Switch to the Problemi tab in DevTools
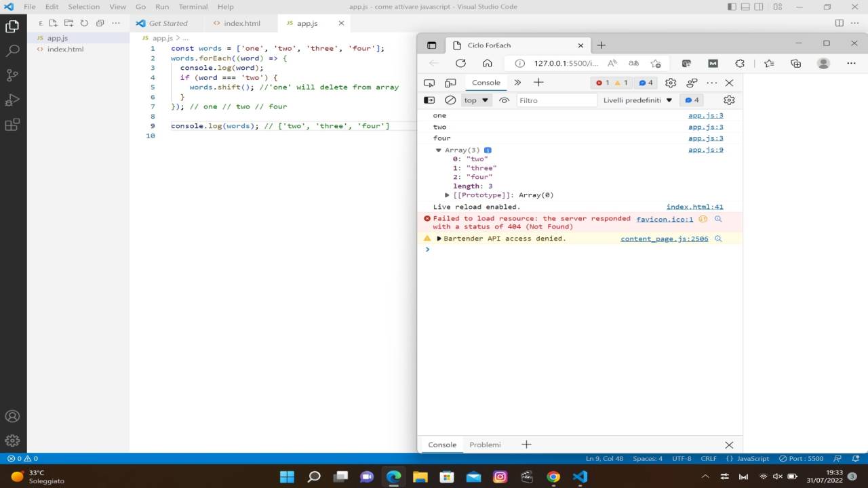Viewport: 868px width, 488px height. click(485, 445)
